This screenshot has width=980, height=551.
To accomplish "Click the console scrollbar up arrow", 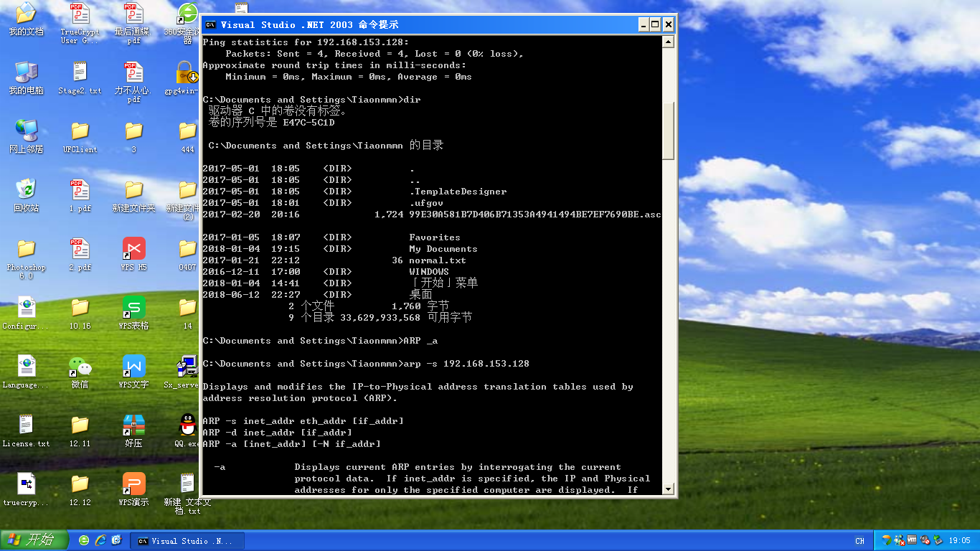I will (x=669, y=42).
